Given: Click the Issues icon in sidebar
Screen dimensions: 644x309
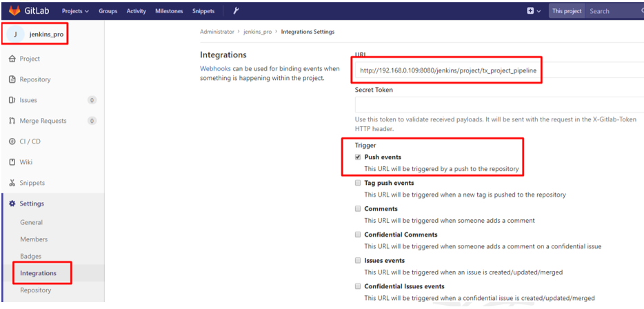Looking at the screenshot, I should pyautogui.click(x=12, y=100).
